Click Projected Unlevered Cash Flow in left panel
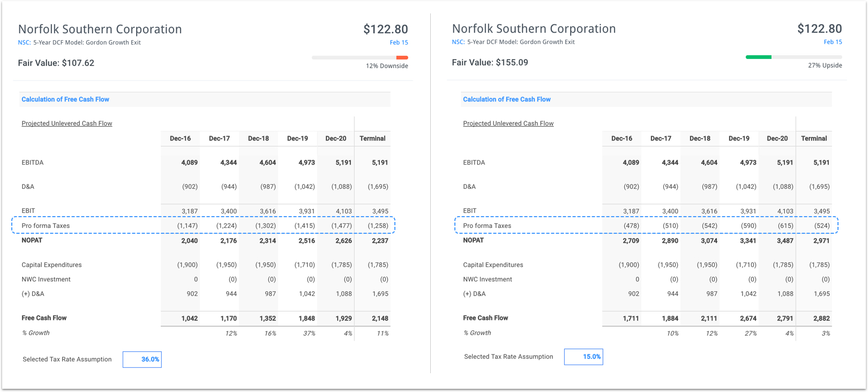 (67, 123)
